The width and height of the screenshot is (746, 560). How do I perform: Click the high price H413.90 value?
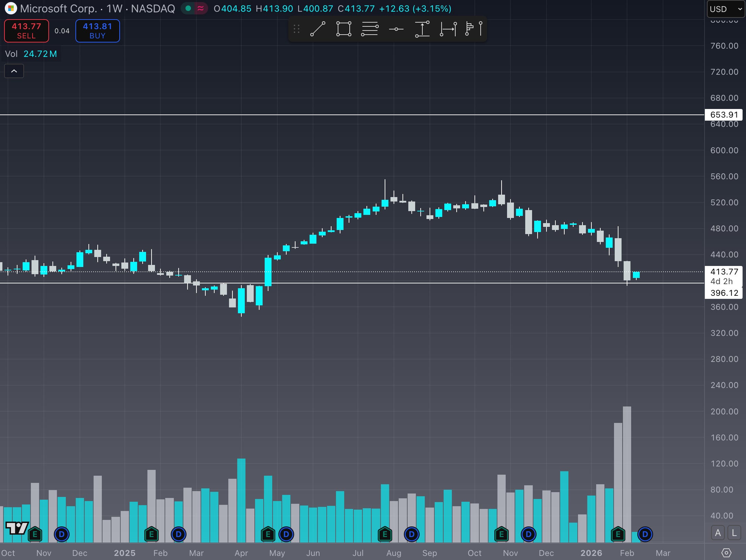(274, 9)
